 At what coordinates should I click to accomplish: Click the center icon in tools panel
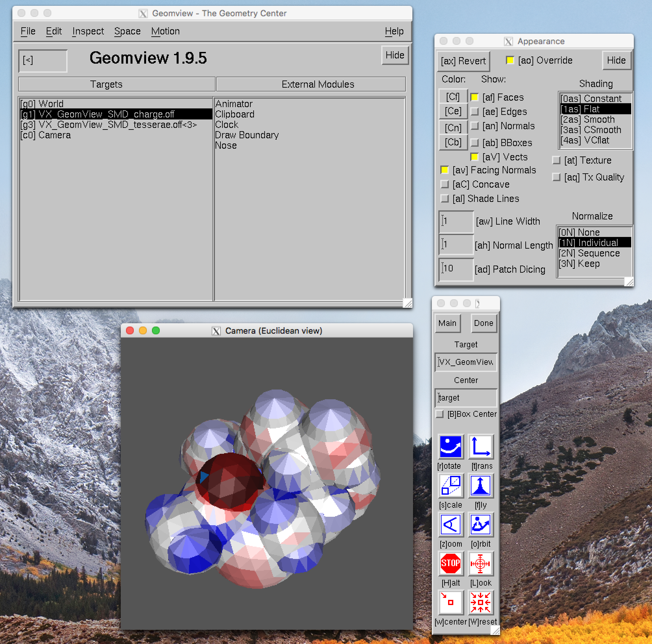[451, 602]
